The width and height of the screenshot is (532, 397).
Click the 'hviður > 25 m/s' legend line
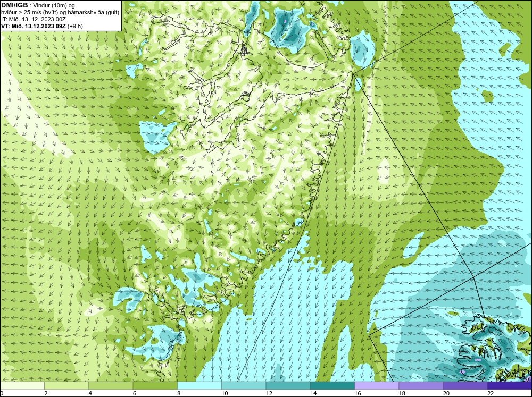tap(60, 12)
